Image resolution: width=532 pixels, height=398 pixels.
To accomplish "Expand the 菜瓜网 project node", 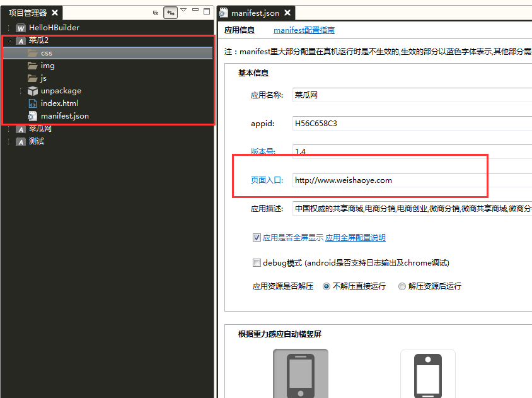I will (9, 129).
